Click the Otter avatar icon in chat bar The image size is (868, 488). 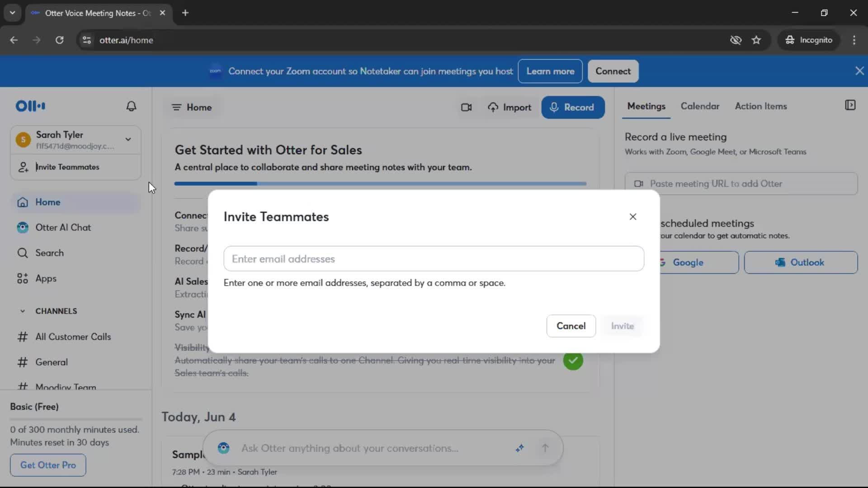pos(223,448)
